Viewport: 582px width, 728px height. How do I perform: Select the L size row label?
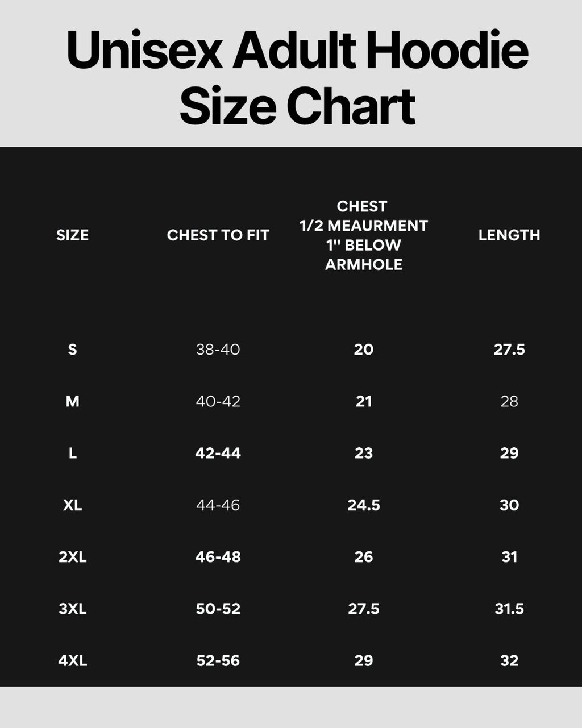(72, 453)
